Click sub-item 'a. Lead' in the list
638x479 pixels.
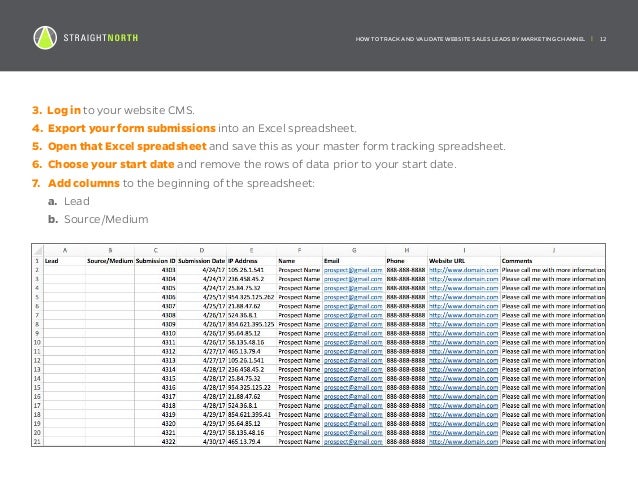(69, 201)
